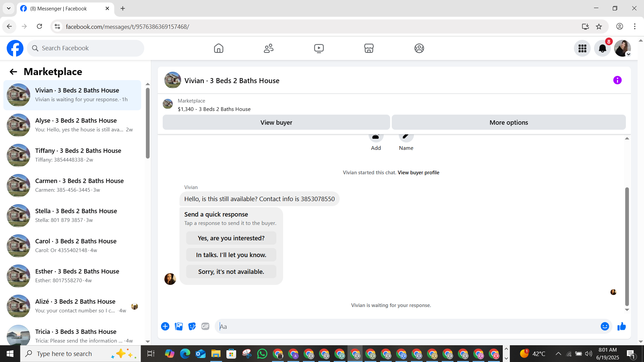
Task: Go back from Marketplace messages
Action: 13,72
